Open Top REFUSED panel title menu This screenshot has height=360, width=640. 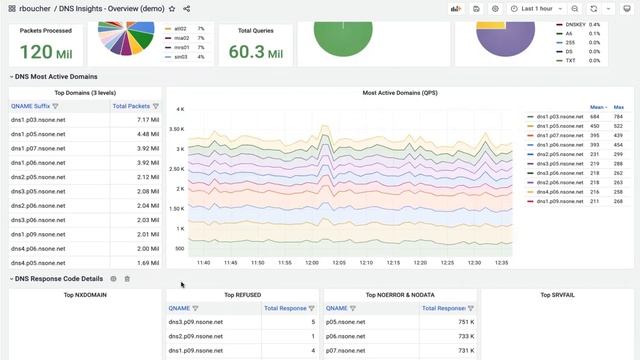pyautogui.click(x=242, y=295)
